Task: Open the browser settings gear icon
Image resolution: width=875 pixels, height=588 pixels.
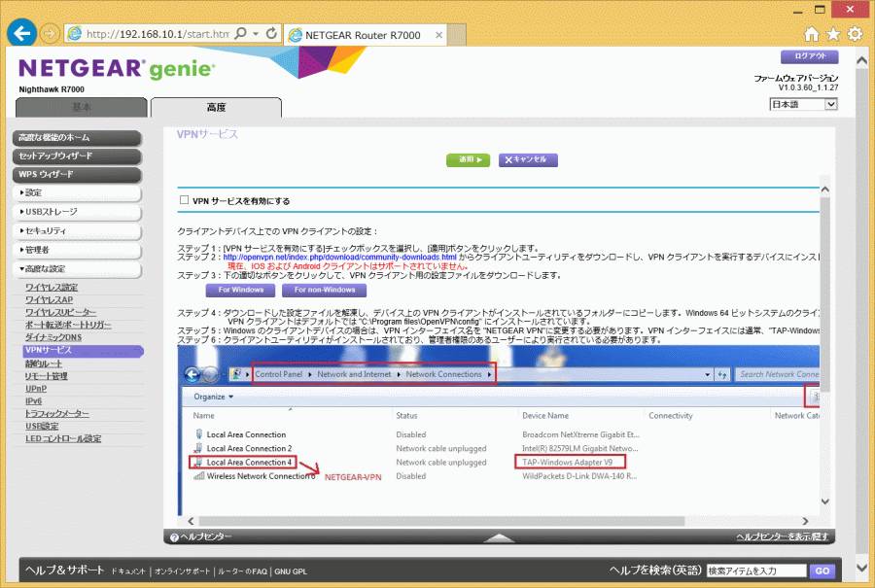Action: pyautogui.click(x=855, y=34)
